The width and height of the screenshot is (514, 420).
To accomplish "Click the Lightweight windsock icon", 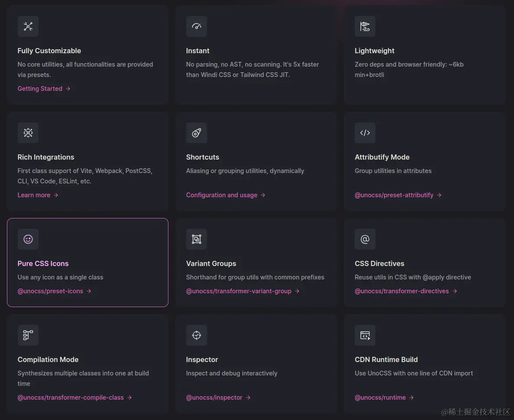I will click(x=365, y=26).
